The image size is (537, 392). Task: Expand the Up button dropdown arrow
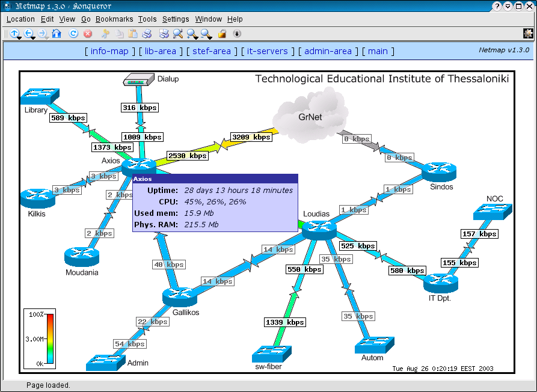point(20,38)
